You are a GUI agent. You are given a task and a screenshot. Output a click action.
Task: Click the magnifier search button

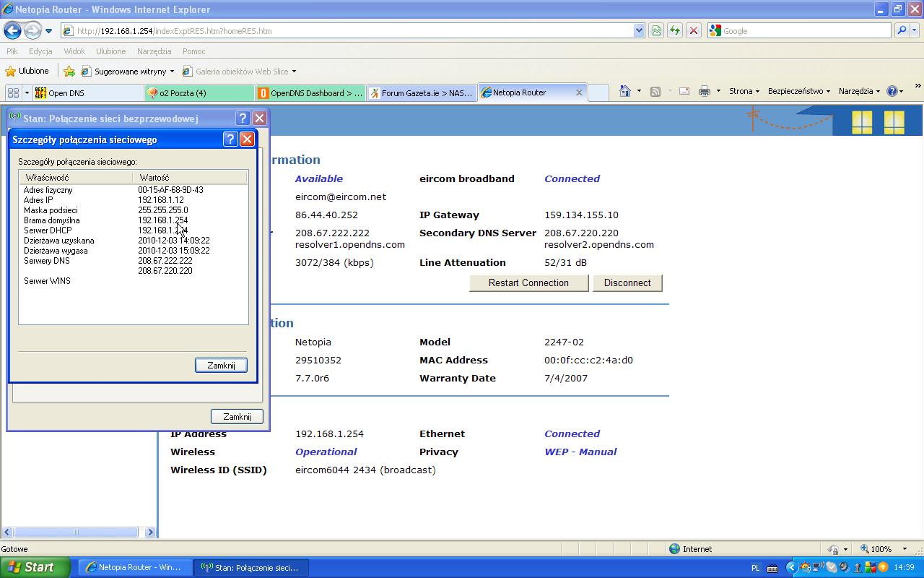point(901,31)
